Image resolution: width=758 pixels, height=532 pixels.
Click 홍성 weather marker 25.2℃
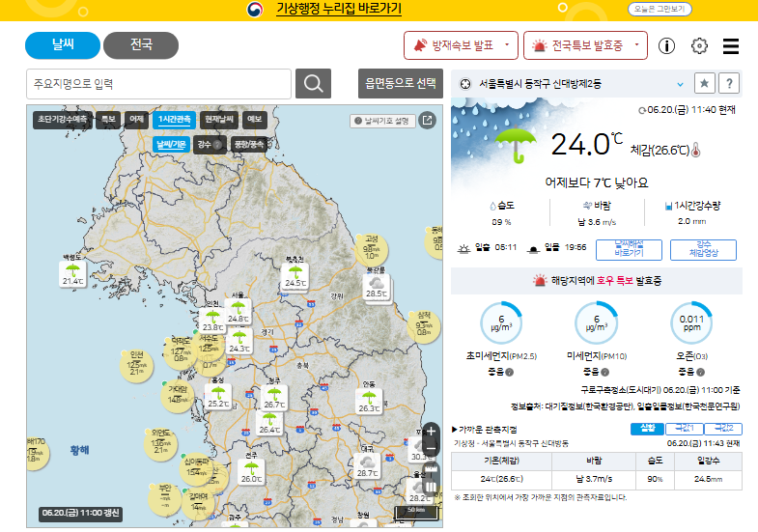pyautogui.click(x=218, y=397)
